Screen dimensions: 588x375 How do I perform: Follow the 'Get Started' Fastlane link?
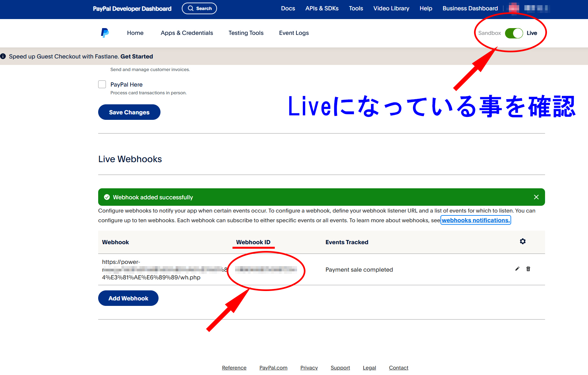137,57
